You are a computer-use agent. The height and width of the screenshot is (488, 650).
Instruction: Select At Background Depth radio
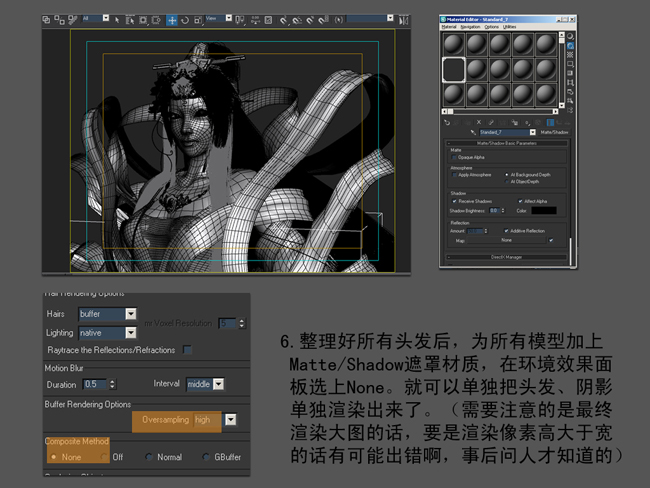507,175
